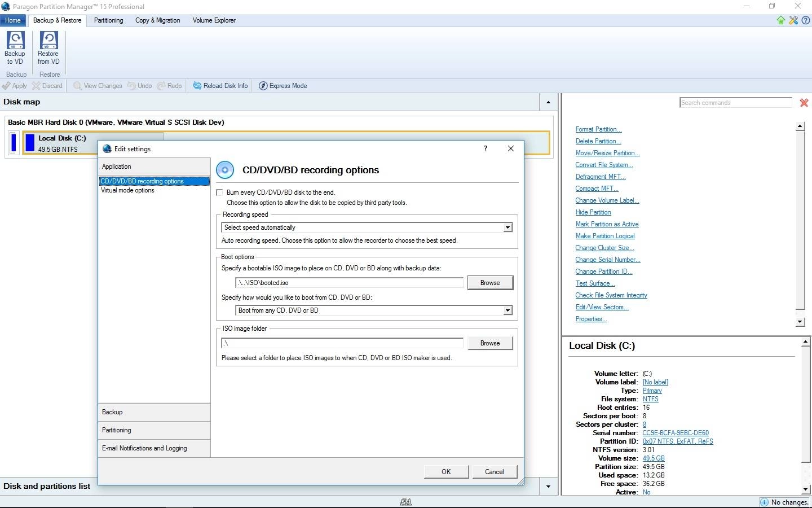Click the Change Cluster Size link

(x=604, y=248)
